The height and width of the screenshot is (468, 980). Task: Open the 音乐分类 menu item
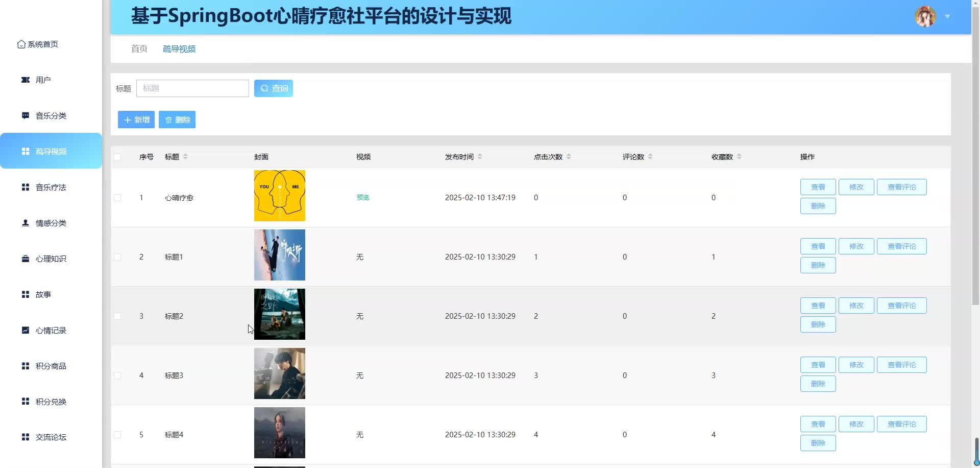pos(51,115)
